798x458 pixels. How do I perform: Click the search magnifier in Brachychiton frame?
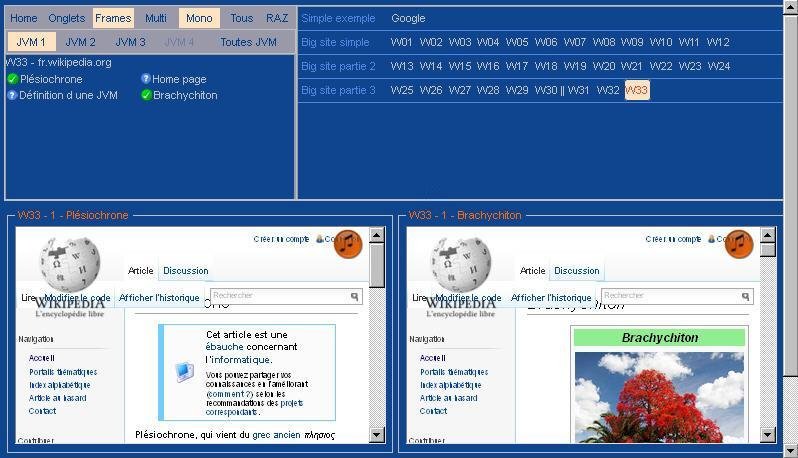click(x=745, y=296)
